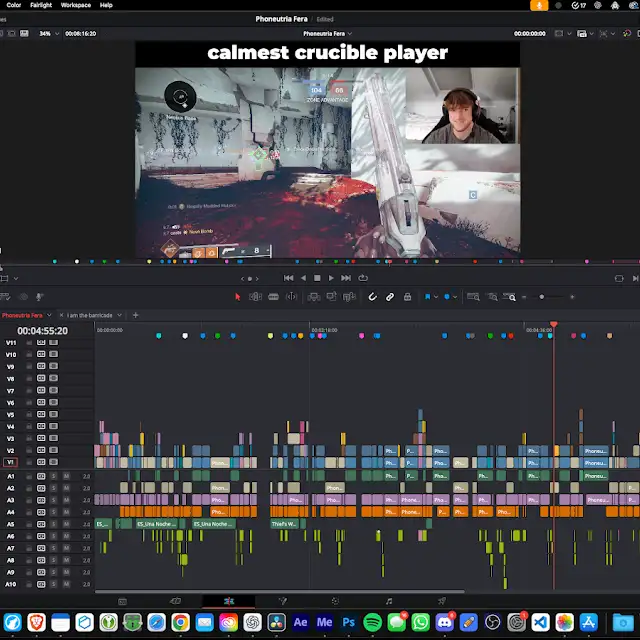Select the Phoneutria Fera timeline tab
The image size is (640, 640).
coord(22,315)
